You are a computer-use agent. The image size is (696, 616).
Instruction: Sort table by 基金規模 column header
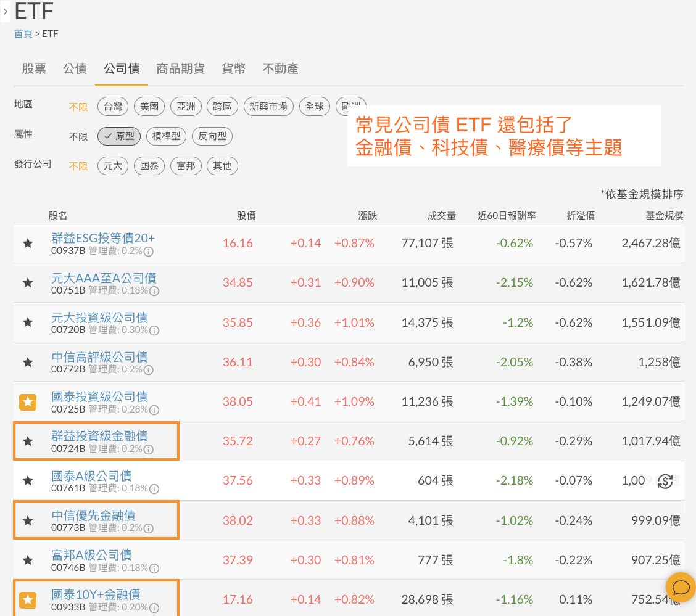point(664,215)
